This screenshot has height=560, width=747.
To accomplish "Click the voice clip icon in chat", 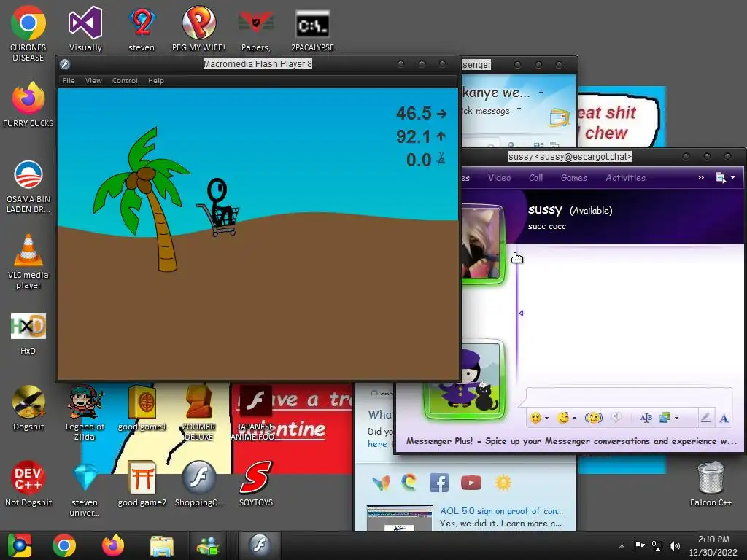I will coord(616,418).
